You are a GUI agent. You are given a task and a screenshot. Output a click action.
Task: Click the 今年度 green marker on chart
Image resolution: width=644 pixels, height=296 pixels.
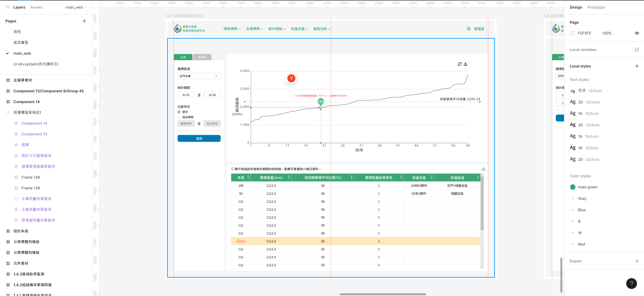(x=321, y=102)
